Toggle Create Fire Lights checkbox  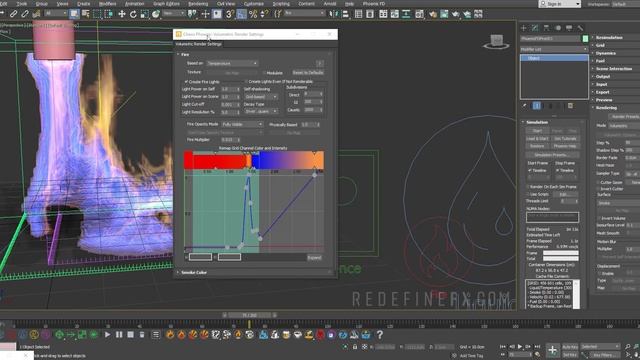186,82
